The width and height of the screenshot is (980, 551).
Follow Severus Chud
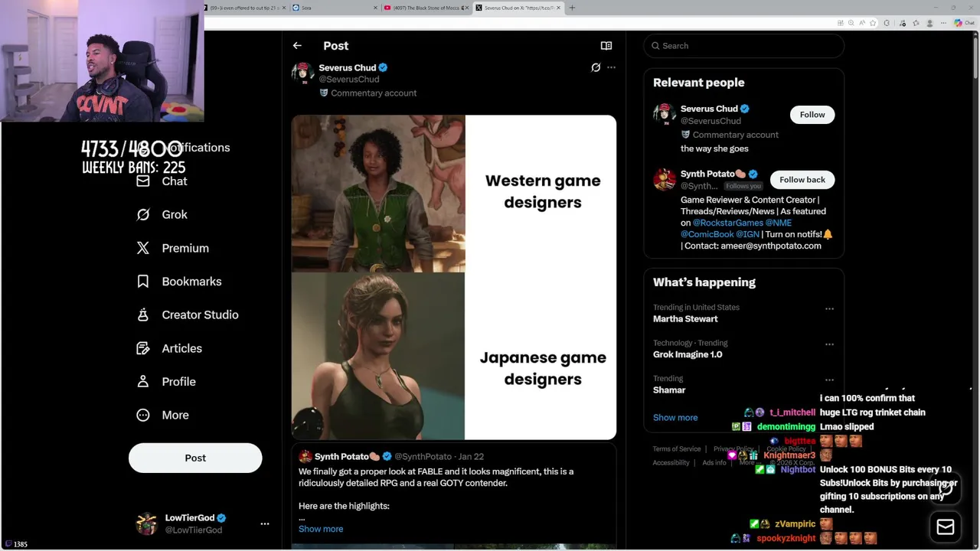pyautogui.click(x=812, y=115)
